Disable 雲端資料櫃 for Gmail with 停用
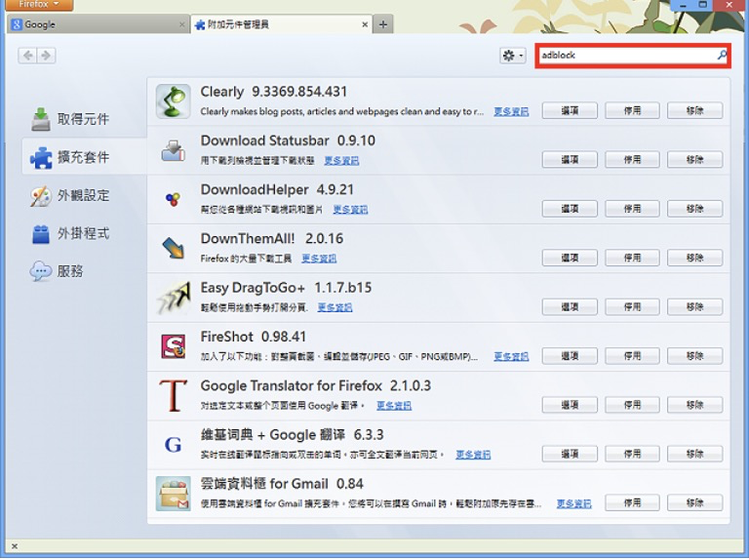 click(x=632, y=503)
